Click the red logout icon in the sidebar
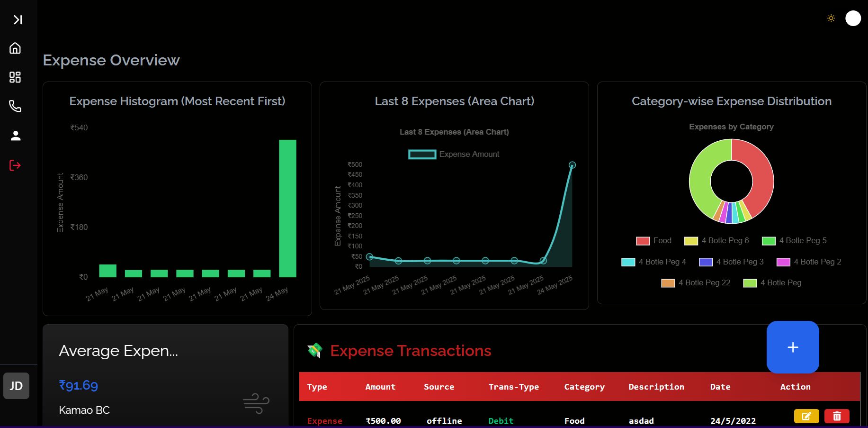 tap(15, 165)
